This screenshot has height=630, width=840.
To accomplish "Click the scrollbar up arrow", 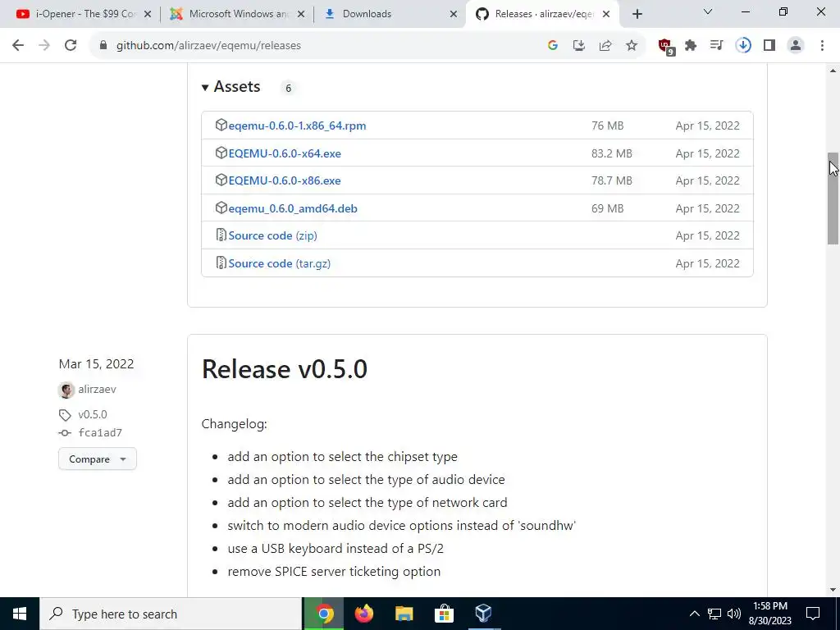I will click(833, 71).
